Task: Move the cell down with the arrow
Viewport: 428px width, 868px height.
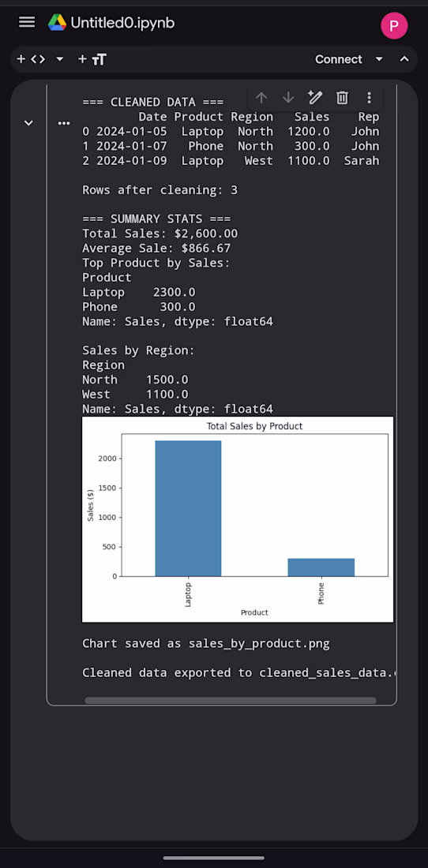Action: point(288,98)
